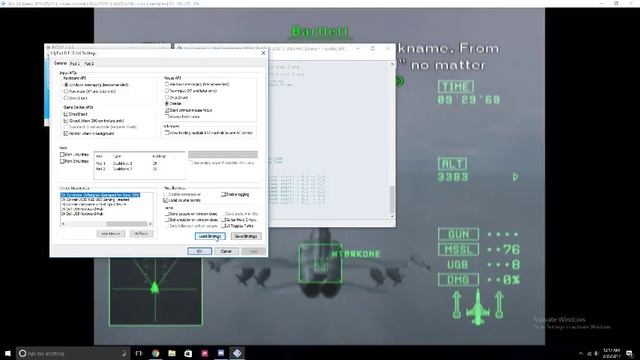Switch to the blue PCSX2 taskbar icon

[221, 353]
